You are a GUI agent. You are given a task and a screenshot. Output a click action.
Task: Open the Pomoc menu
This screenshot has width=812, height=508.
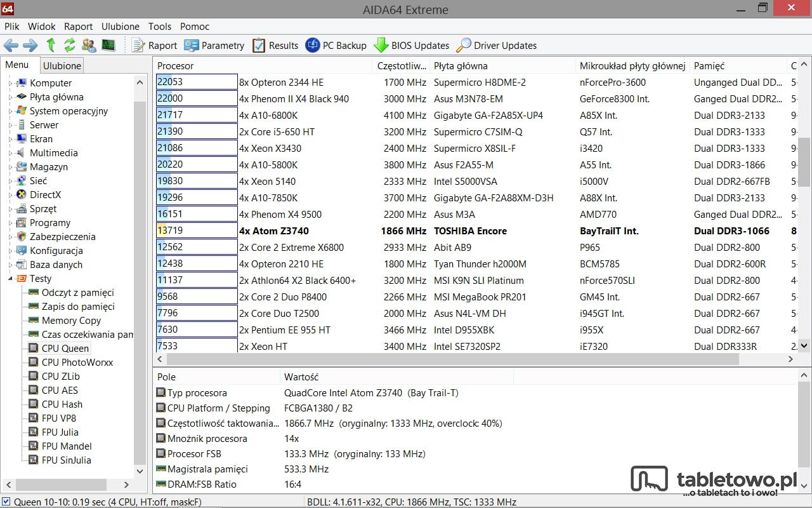pos(195,26)
